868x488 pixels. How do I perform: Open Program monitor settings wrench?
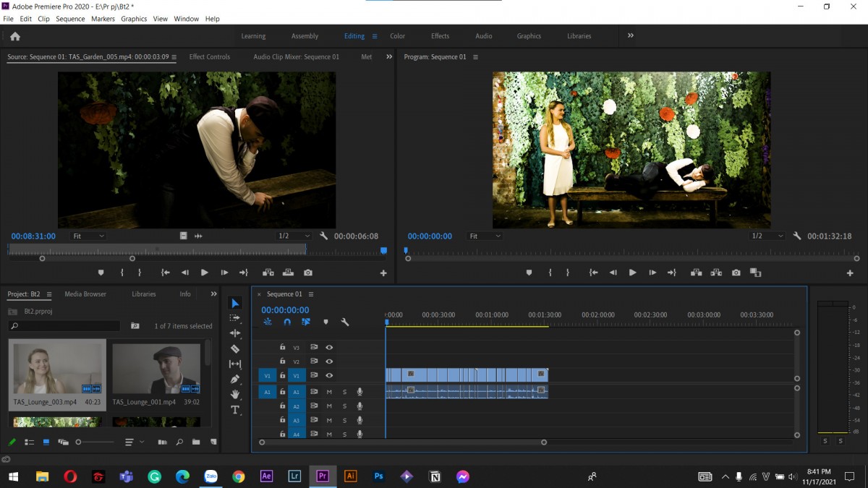(x=796, y=236)
